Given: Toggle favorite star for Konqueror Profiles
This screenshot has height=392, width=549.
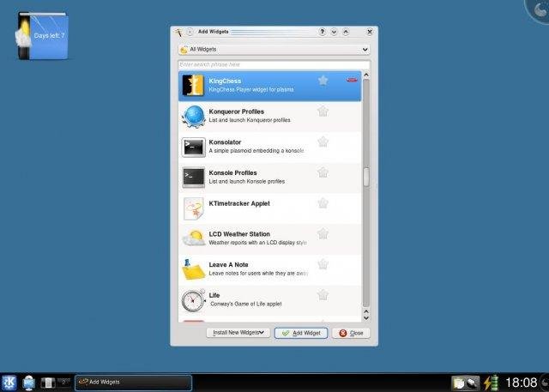Looking at the screenshot, I should click(x=323, y=112).
